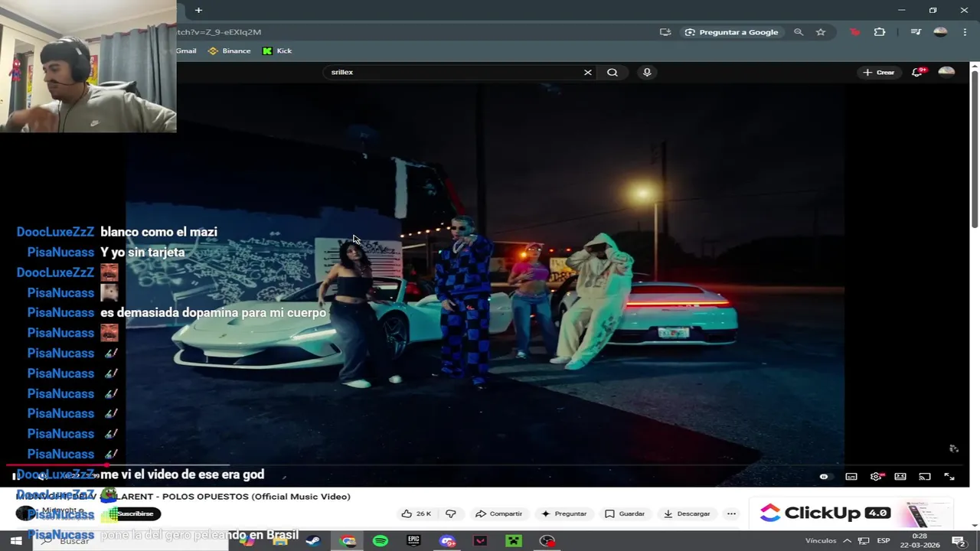Start voice search with microphone icon

click(x=647, y=72)
